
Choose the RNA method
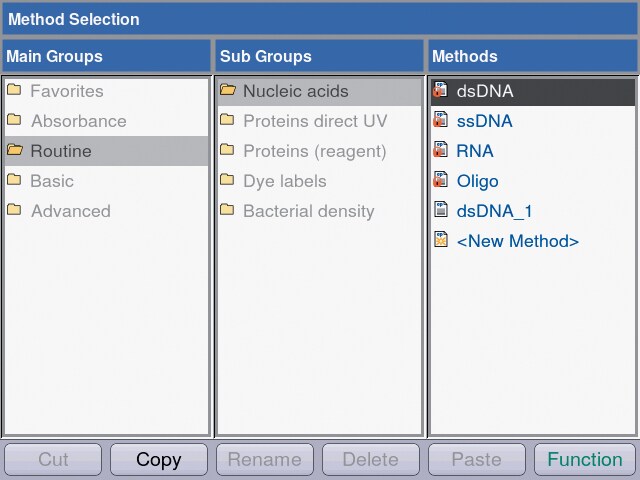point(533,151)
